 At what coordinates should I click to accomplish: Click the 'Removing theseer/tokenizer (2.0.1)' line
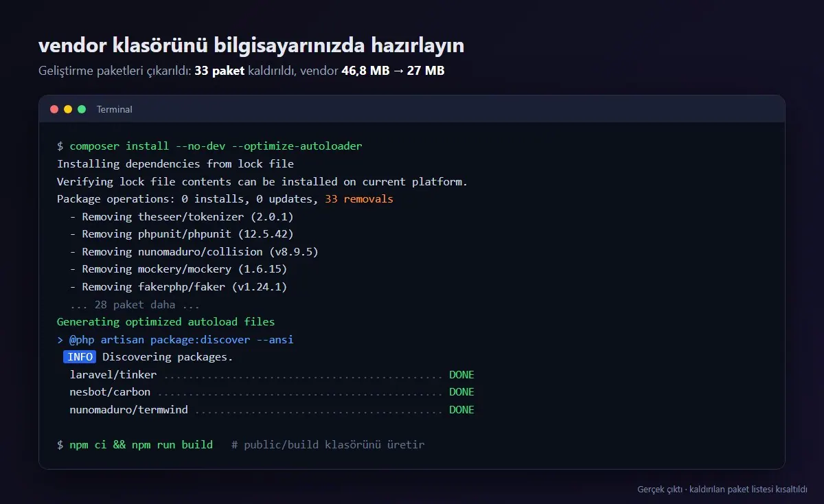[181, 216]
